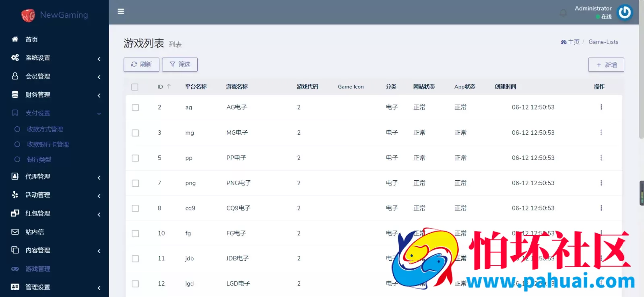Check the box for JDB电子 row

135,259
